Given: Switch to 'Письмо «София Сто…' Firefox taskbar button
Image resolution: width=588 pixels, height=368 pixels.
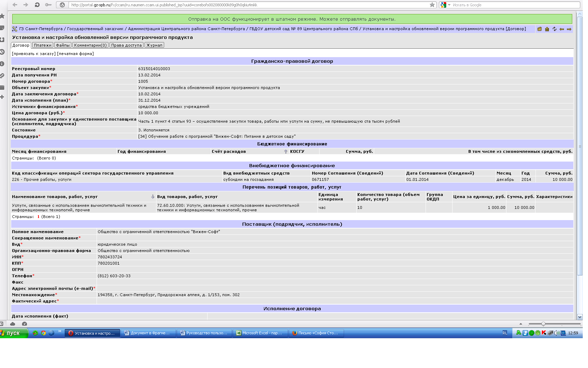Looking at the screenshot, I should [316, 333].
